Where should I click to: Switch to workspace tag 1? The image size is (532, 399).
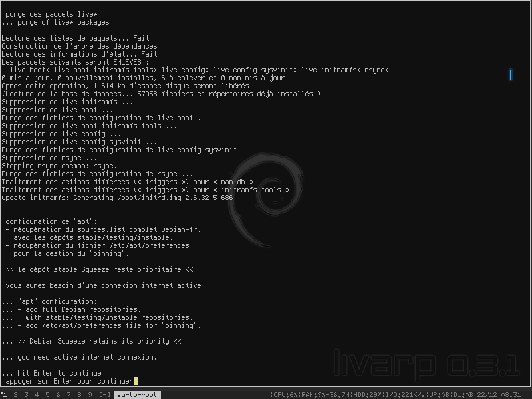tap(5, 395)
